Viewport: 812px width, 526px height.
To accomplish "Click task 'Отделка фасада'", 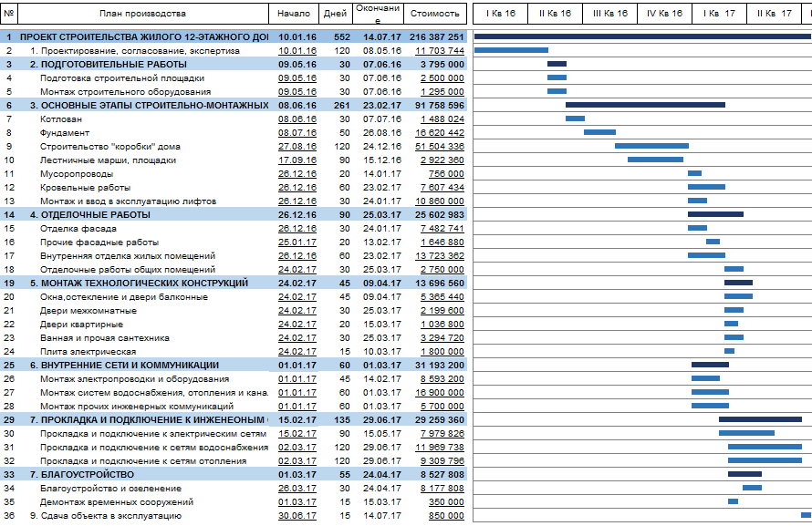I will (x=78, y=229).
